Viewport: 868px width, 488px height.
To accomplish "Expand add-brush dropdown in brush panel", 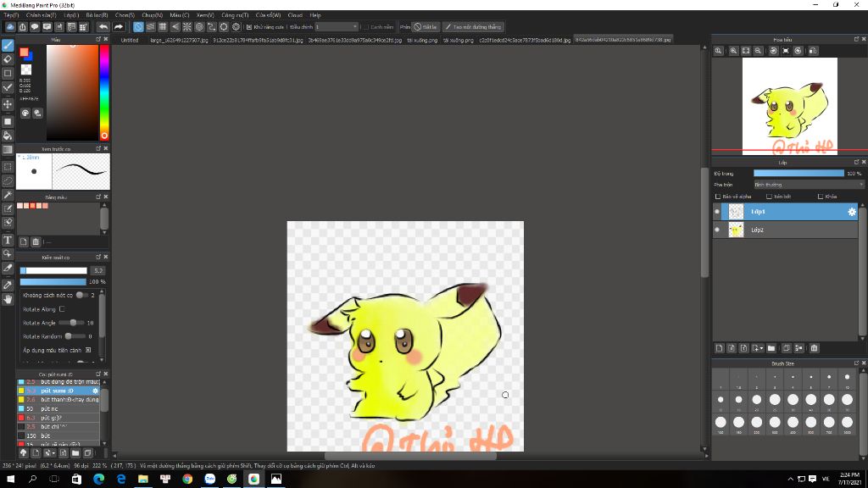I will [53, 453].
